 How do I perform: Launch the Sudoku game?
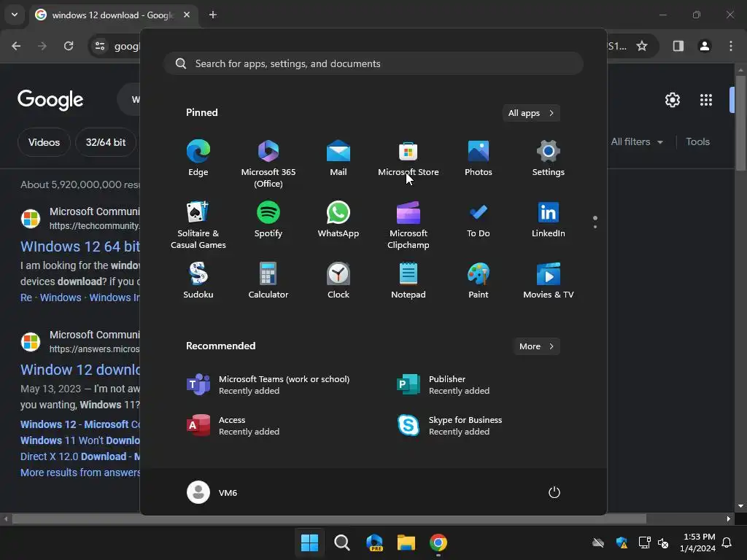198,281
